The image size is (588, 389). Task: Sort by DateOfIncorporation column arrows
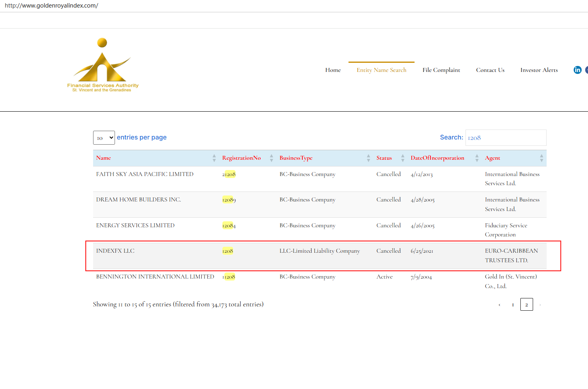coord(477,158)
